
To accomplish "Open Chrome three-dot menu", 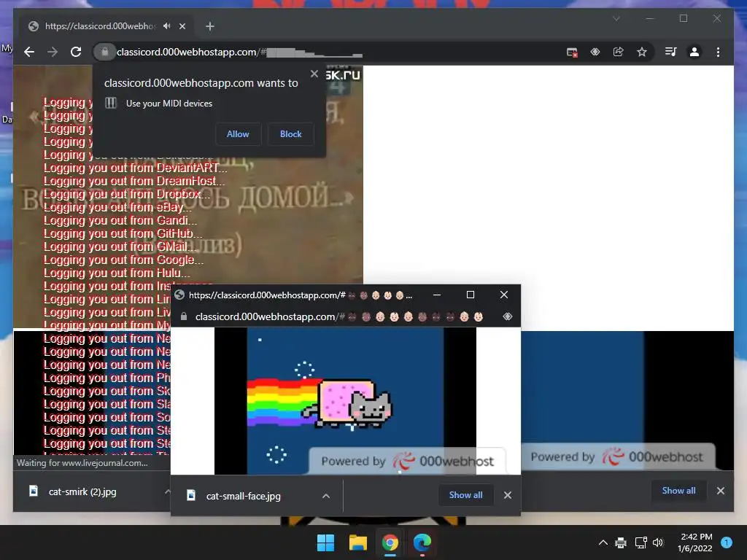I will 718,52.
